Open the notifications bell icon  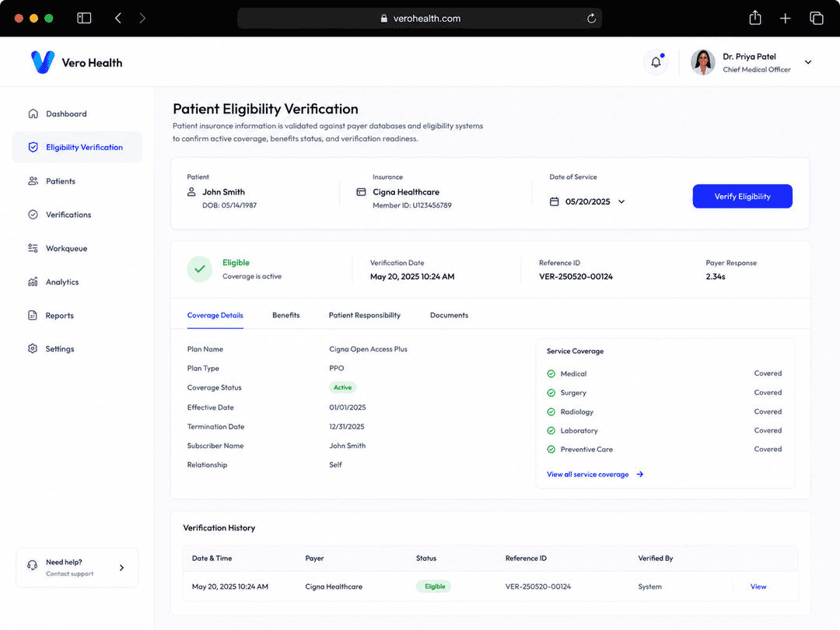656,62
